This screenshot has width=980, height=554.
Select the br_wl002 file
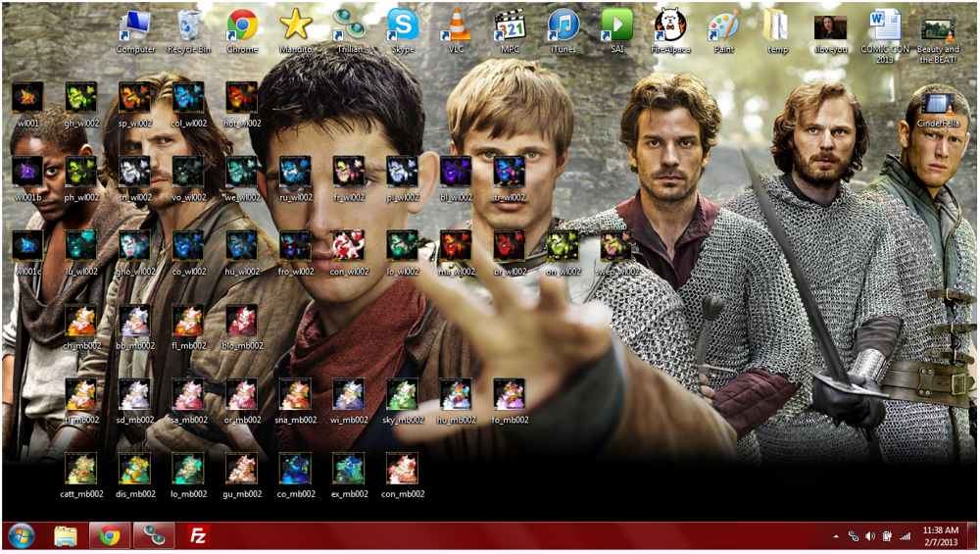[x=510, y=253]
